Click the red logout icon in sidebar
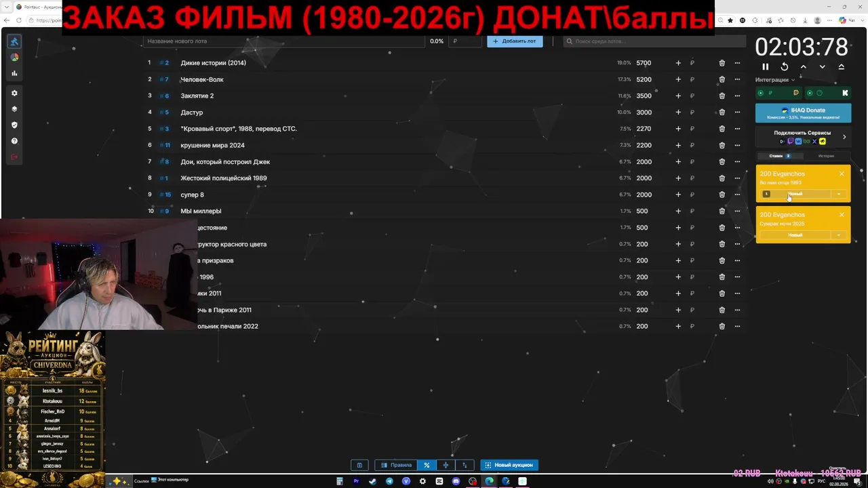Image resolution: width=868 pixels, height=488 pixels. click(14, 157)
